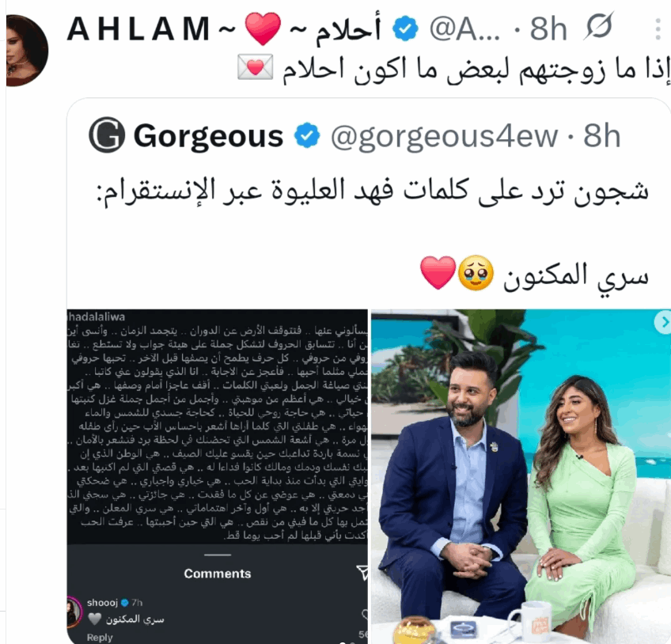The image size is (671, 644).
Task: Click Reply under the shoooj comment
Action: coord(100,637)
